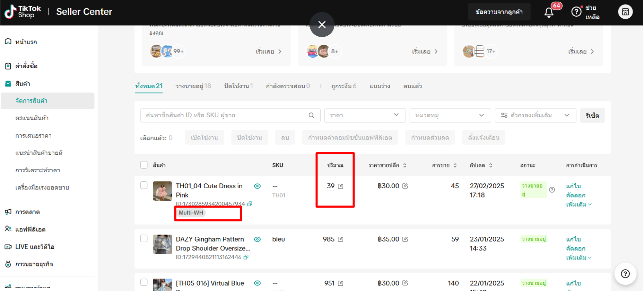The width and height of the screenshot is (644, 291).
Task: Toggle the select-all products checkbox
Action: click(x=144, y=165)
